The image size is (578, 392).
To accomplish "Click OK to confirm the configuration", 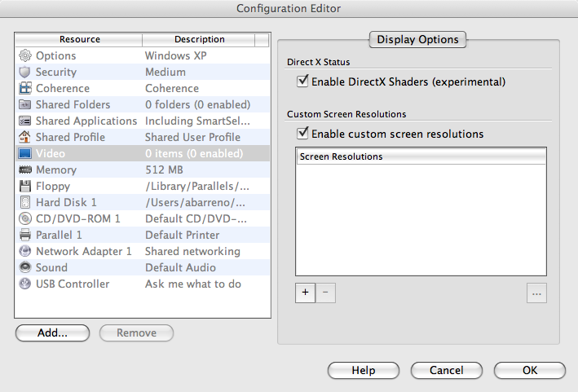I will click(530, 370).
